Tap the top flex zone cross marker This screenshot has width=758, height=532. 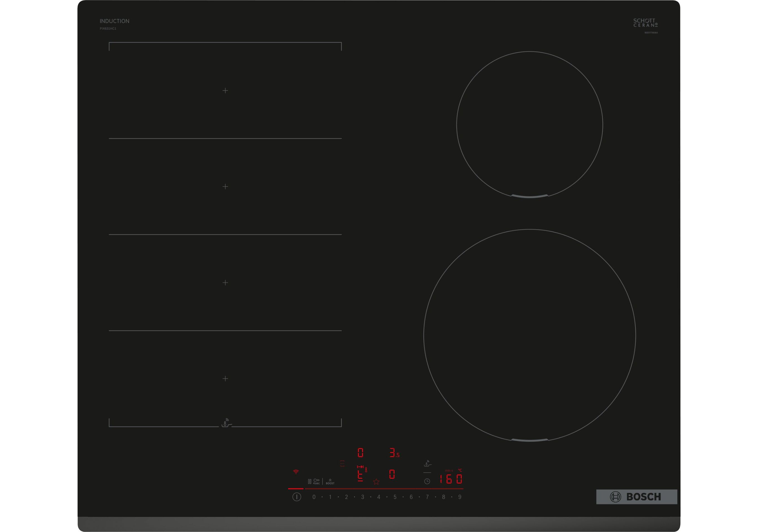(x=225, y=90)
